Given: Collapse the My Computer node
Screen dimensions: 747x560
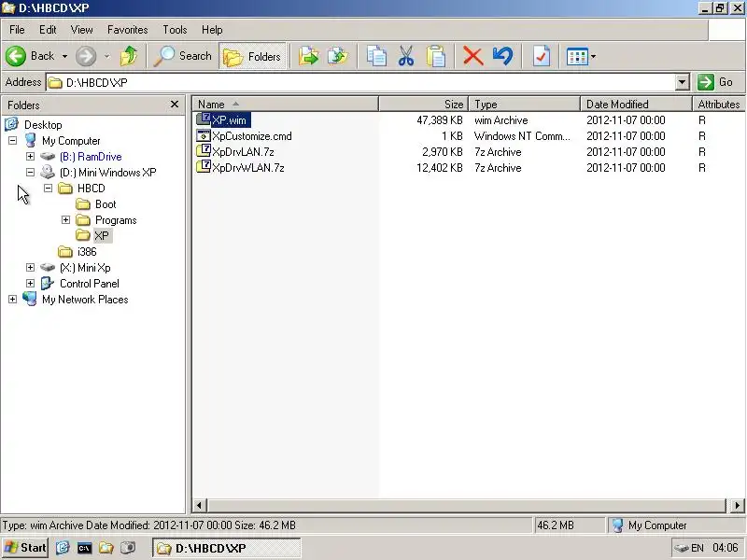Looking at the screenshot, I should [x=12, y=141].
